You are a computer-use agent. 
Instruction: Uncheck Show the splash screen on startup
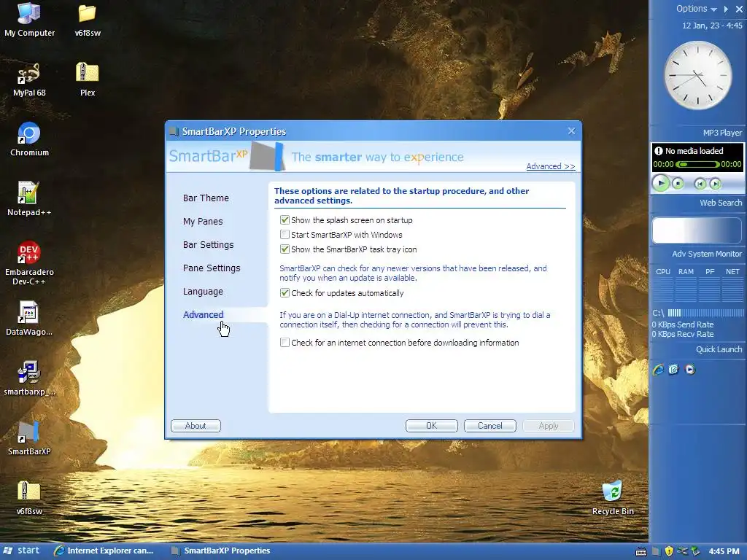285,220
